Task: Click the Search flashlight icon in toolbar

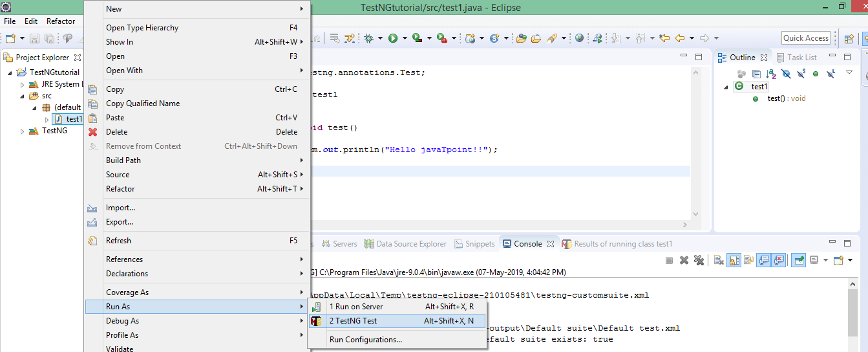Action: point(551,38)
